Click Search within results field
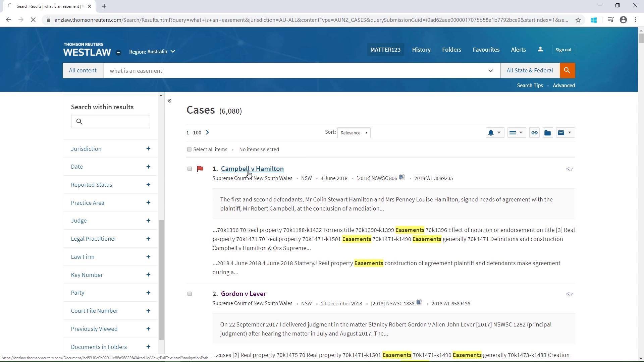The height and width of the screenshot is (362, 644). tap(110, 121)
